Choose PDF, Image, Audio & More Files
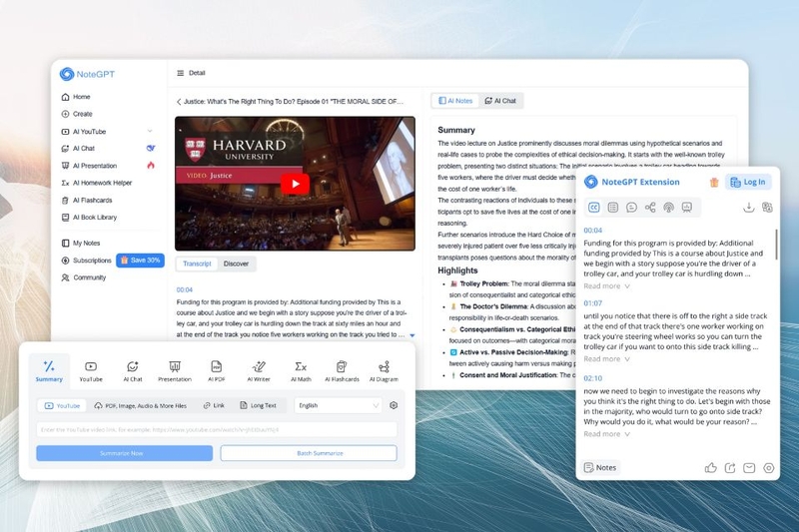799x532 pixels. (141, 406)
